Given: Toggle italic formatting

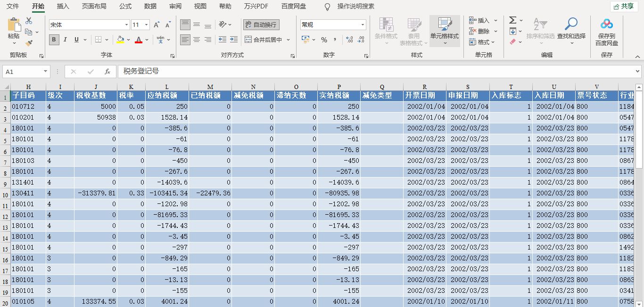Looking at the screenshot, I should point(66,40).
